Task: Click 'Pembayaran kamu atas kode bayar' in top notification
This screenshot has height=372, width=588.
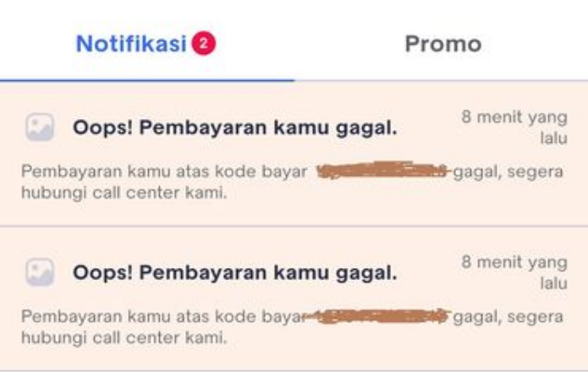Action: pos(164,171)
